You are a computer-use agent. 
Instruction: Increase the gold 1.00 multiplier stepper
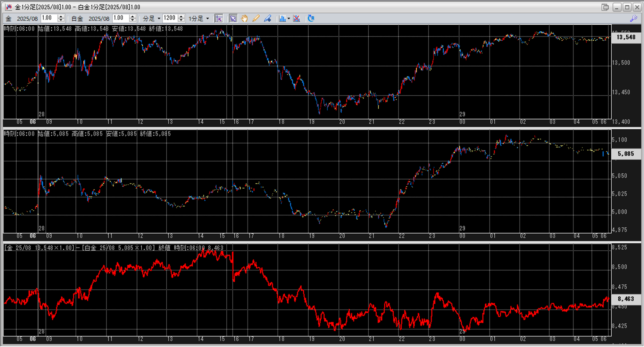61,16
